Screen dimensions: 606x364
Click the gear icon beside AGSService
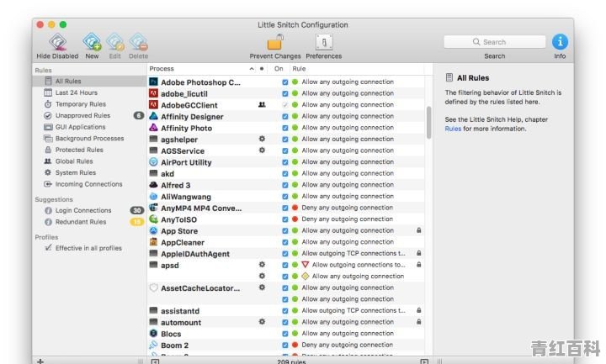(x=262, y=150)
